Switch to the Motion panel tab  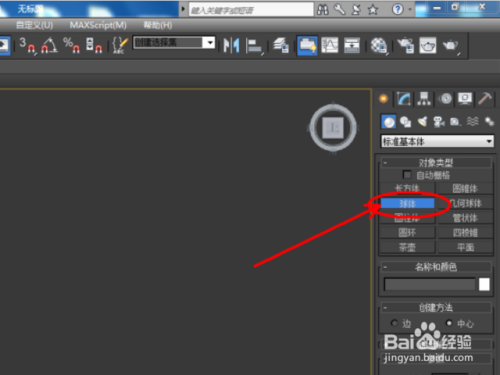coord(445,99)
